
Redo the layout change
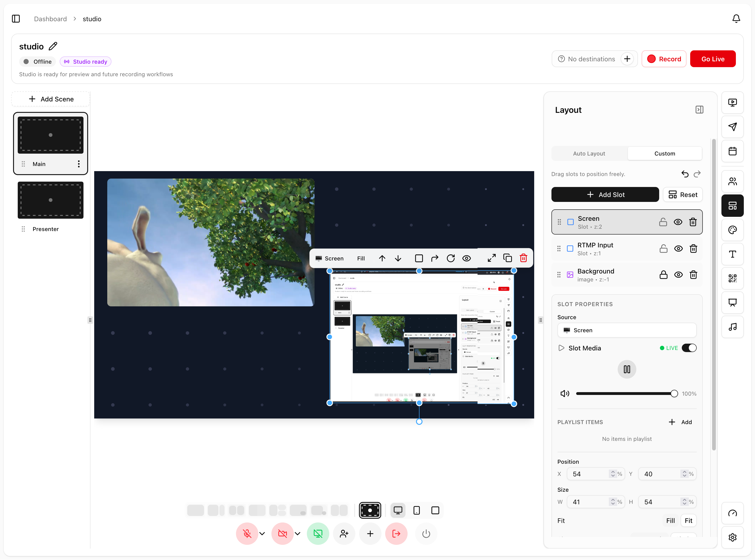click(697, 174)
